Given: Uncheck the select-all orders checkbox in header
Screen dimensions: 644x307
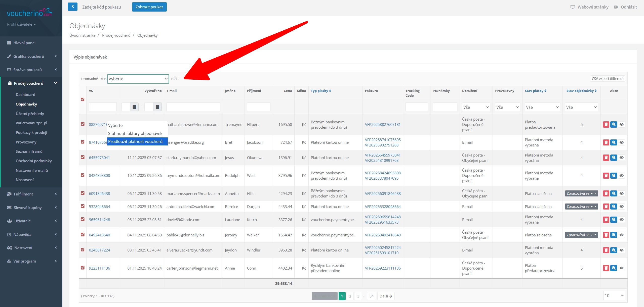Looking at the screenshot, I should [x=83, y=99].
